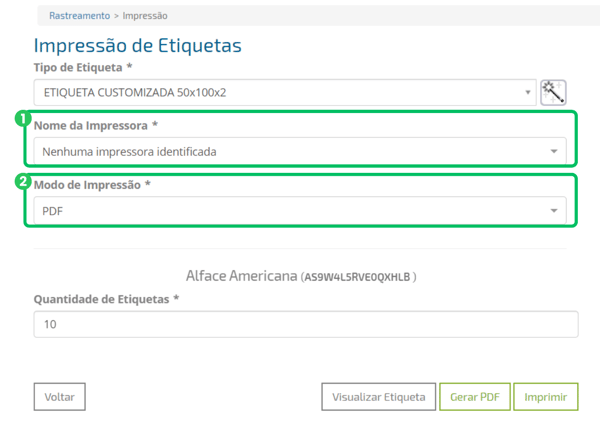Open the Nome da Impressora dropdown arrow
This screenshot has height=422, width=600.
554,151
